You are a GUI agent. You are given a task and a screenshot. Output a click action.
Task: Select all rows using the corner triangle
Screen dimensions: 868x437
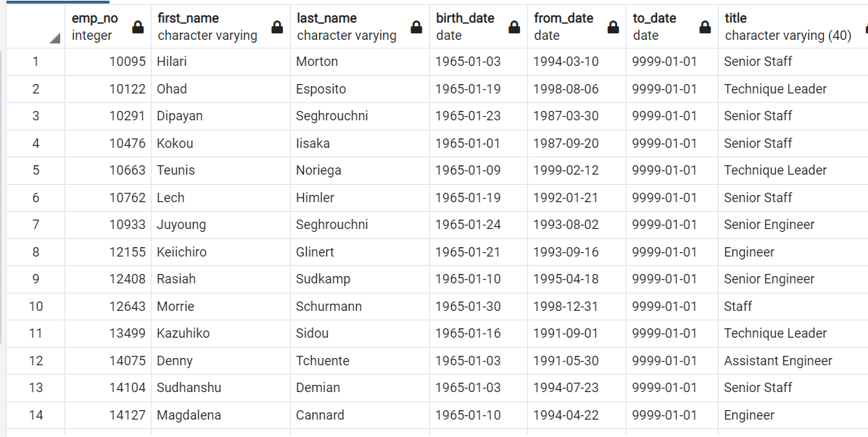coord(54,38)
